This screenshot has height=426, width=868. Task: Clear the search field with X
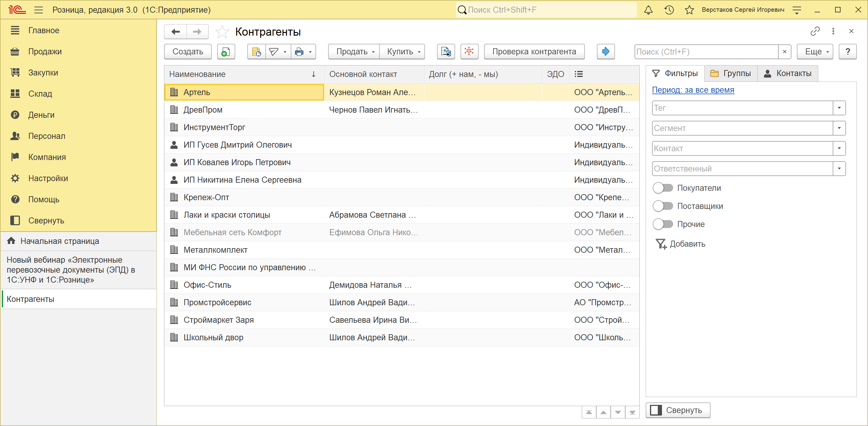click(784, 52)
